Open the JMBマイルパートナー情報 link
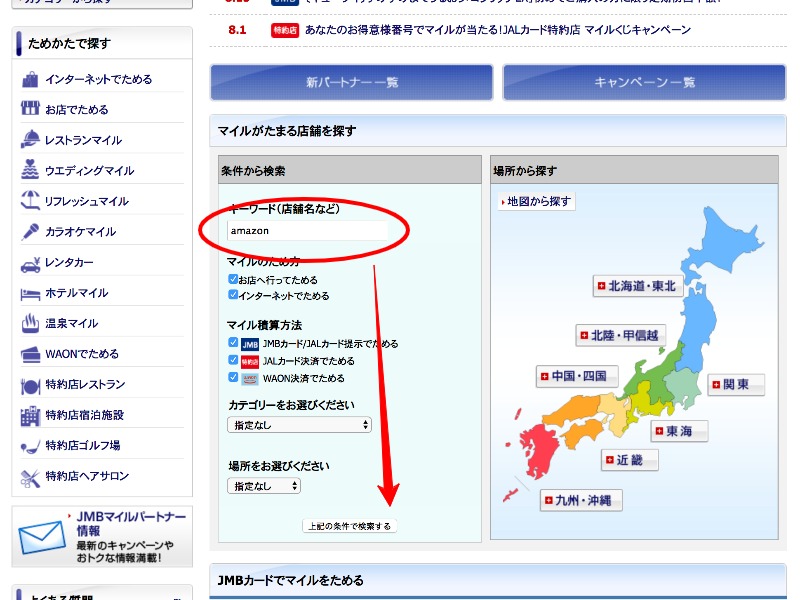800x600 pixels. coord(131,523)
